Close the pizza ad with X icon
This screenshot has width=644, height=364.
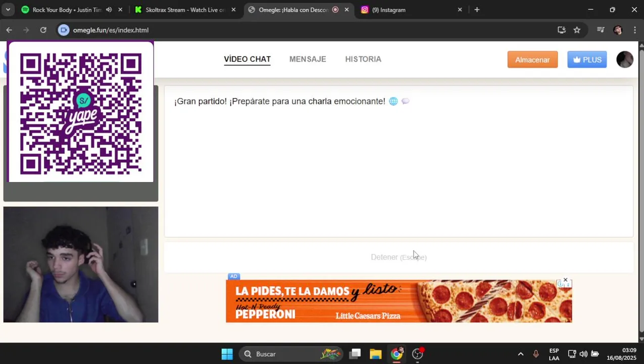point(565,280)
